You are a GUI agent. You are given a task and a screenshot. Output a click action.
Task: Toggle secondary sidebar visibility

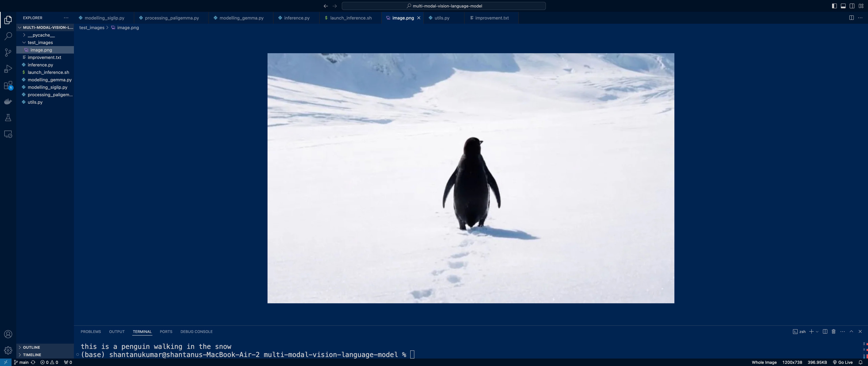click(852, 6)
